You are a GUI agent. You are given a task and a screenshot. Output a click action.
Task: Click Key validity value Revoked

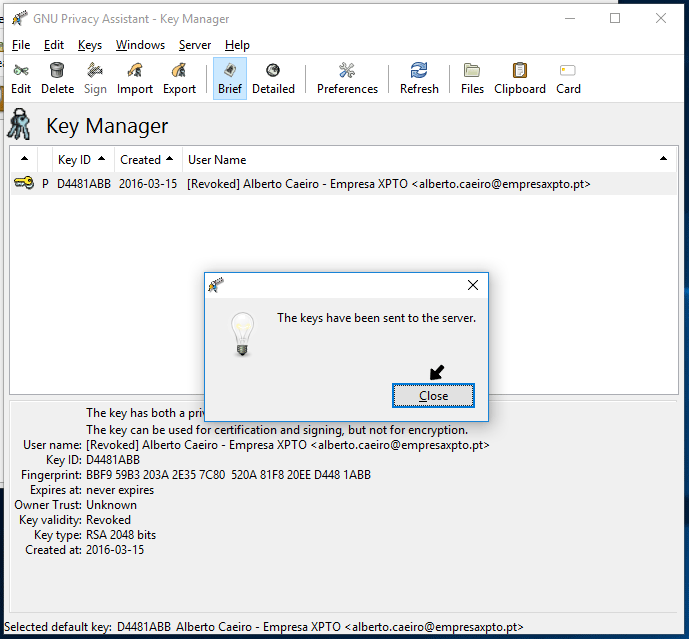click(108, 520)
